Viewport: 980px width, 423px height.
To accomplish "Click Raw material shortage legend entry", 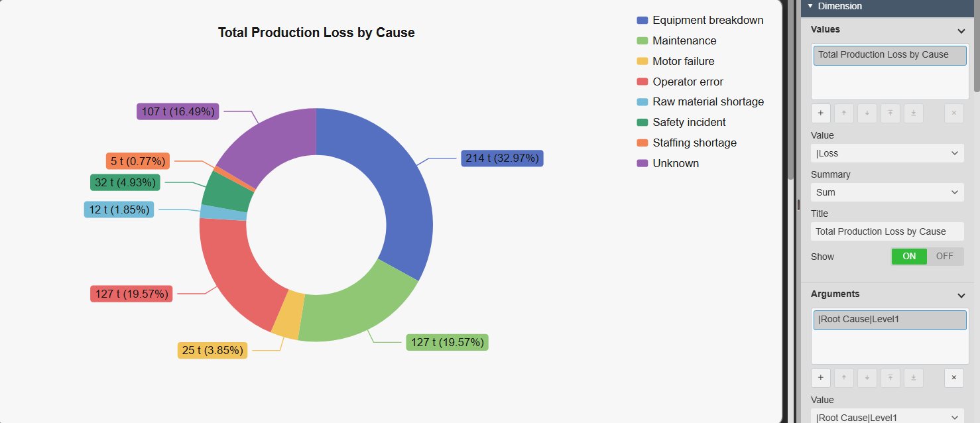I will (700, 102).
